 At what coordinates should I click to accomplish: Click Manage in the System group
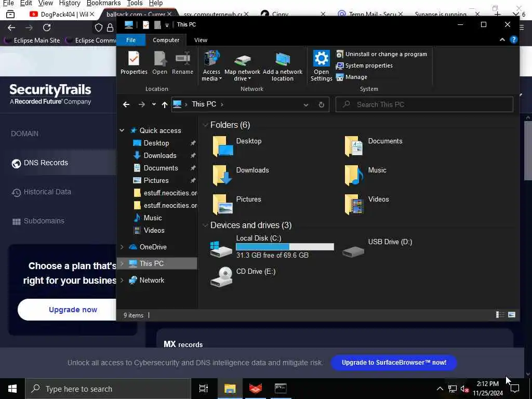tap(352, 77)
